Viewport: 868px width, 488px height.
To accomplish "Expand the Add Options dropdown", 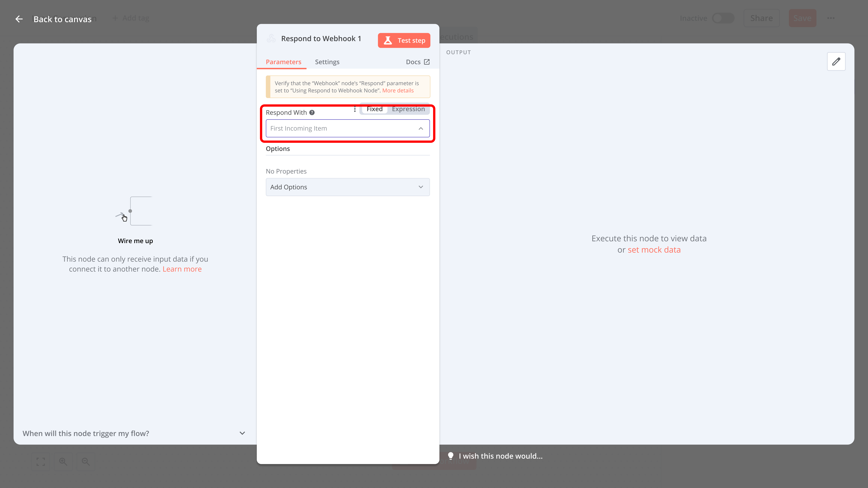I will point(348,187).
